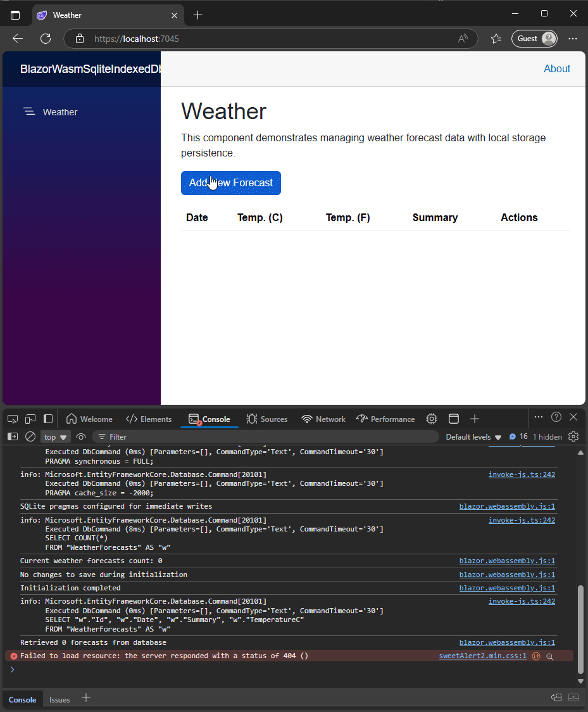Click the Add New Forecast button
This screenshot has width=588, height=712.
(x=231, y=183)
